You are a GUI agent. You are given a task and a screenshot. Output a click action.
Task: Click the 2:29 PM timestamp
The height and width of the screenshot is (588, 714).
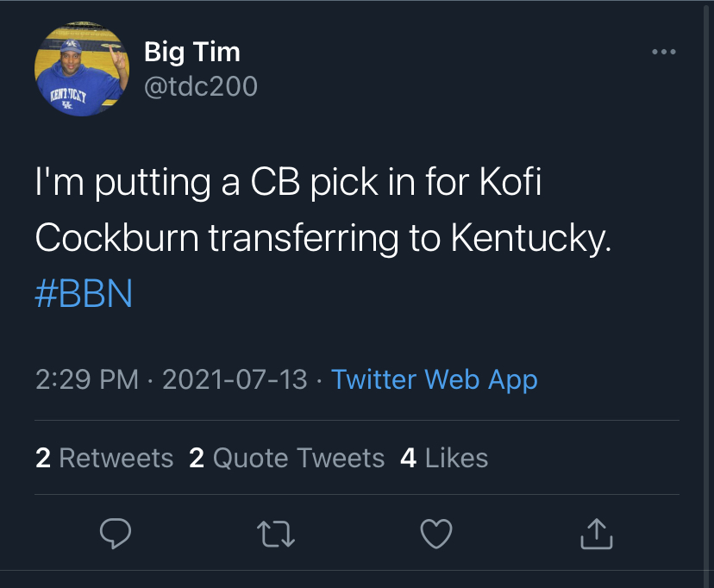pyautogui.click(x=87, y=379)
